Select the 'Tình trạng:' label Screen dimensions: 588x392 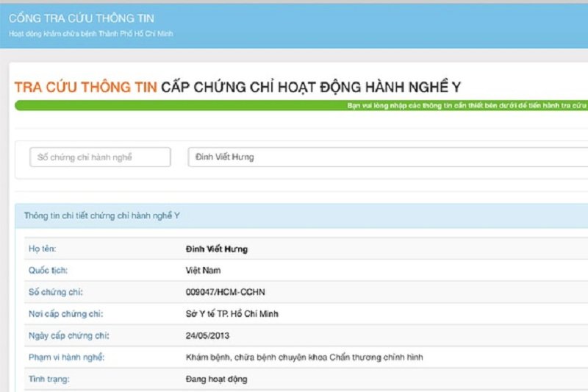click(x=49, y=379)
